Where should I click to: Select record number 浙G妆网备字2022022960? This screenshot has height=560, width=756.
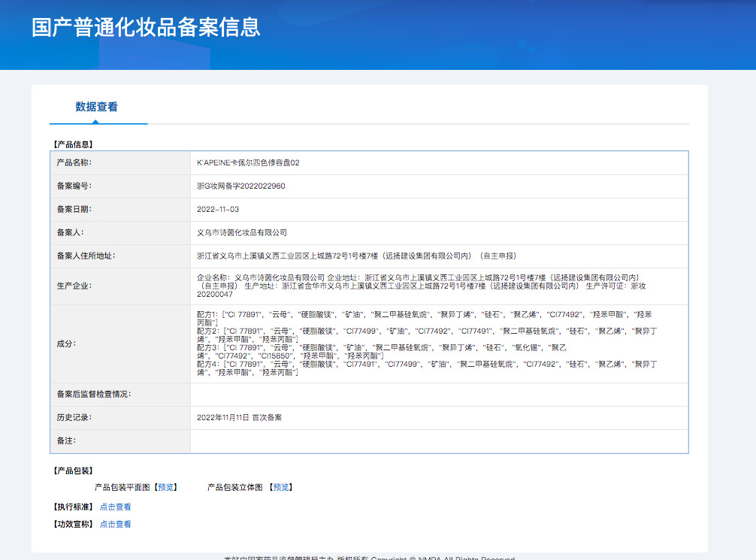pos(240,186)
